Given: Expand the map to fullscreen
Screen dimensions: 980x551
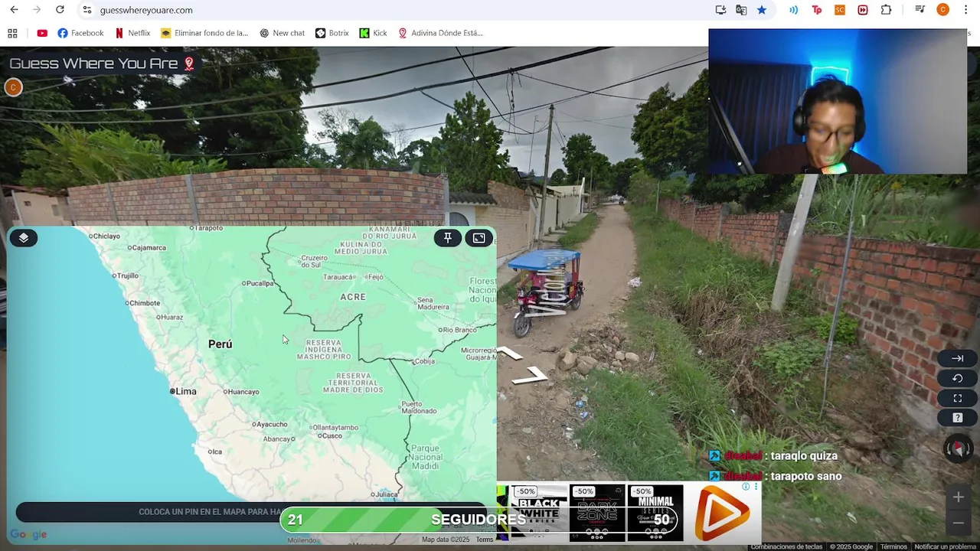Looking at the screenshot, I should [479, 238].
